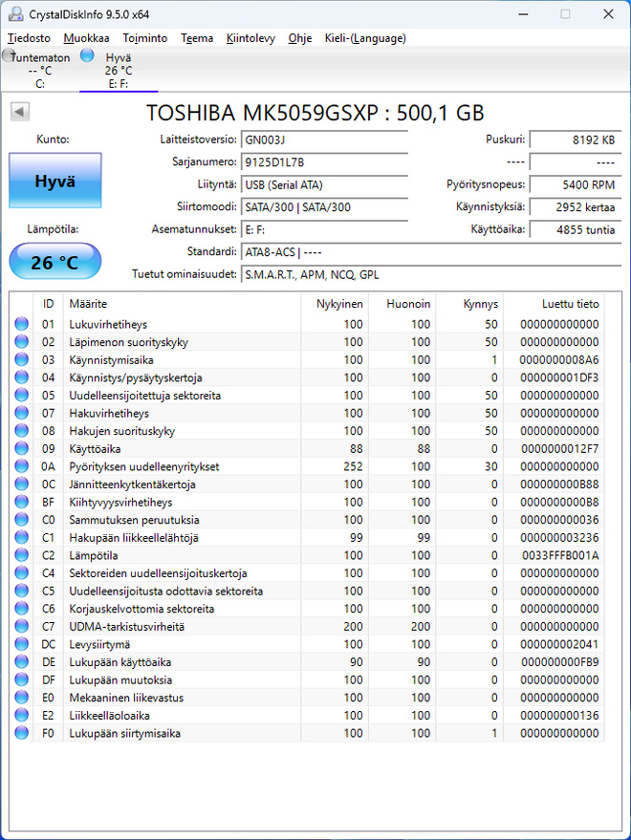Select the Tuntematon C: disk status icon
The height and width of the screenshot is (840, 631).
tap(8, 54)
